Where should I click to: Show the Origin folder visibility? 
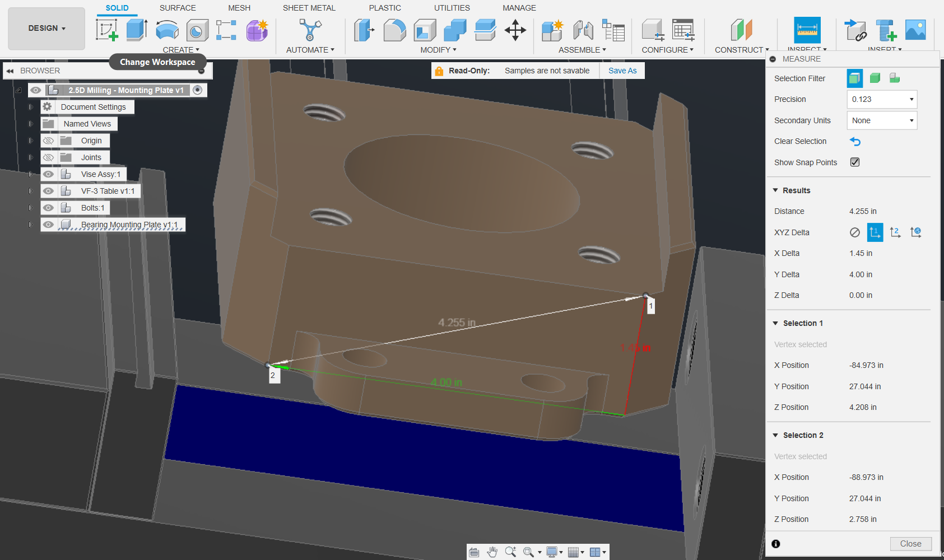point(48,140)
